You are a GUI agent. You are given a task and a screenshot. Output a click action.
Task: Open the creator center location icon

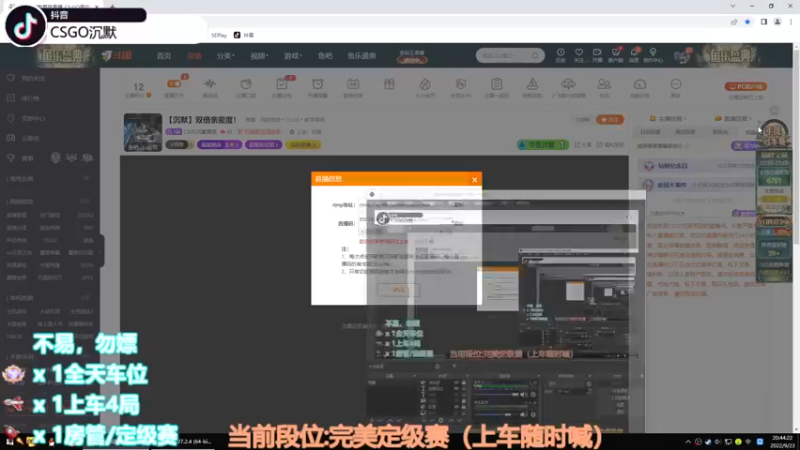point(653,52)
